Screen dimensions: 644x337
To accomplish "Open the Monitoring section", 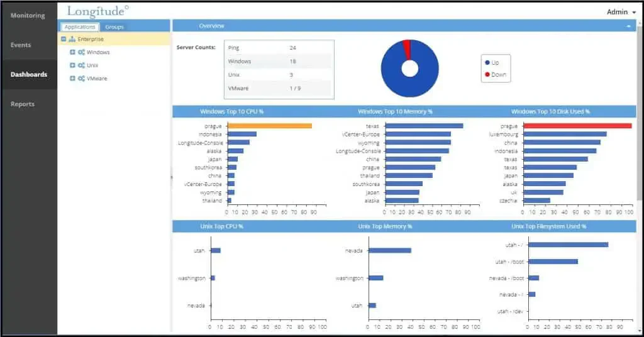I will point(28,16).
